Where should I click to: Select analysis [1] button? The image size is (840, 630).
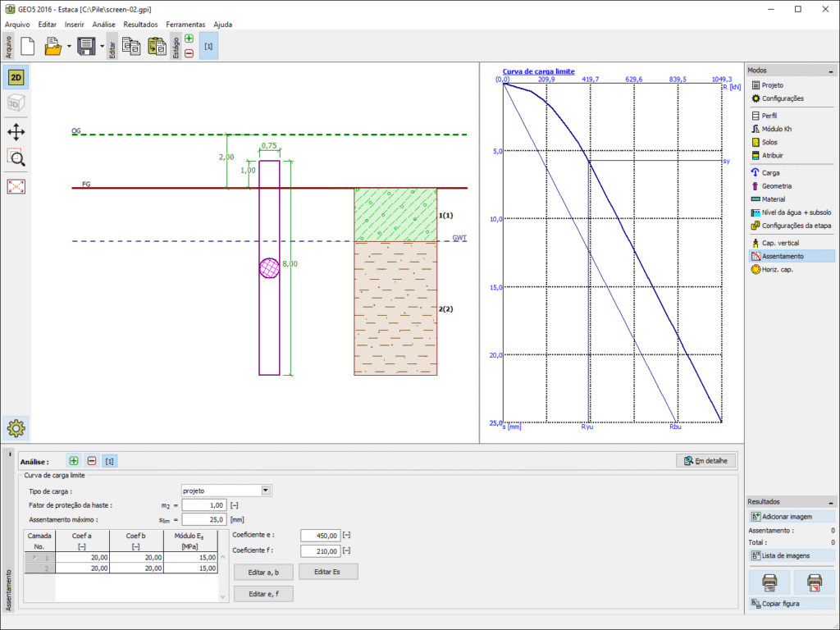coord(109,461)
